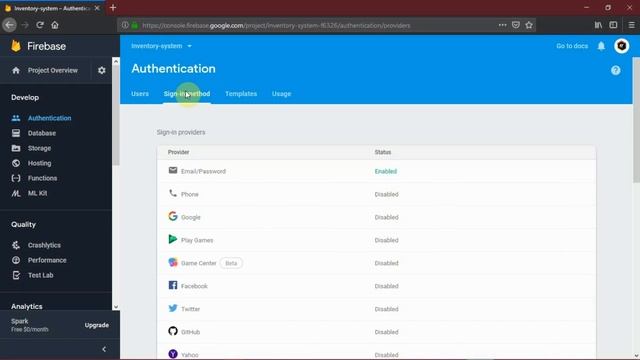Click the browser back button
The width and height of the screenshot is (640, 360).
pyautogui.click(x=9, y=25)
